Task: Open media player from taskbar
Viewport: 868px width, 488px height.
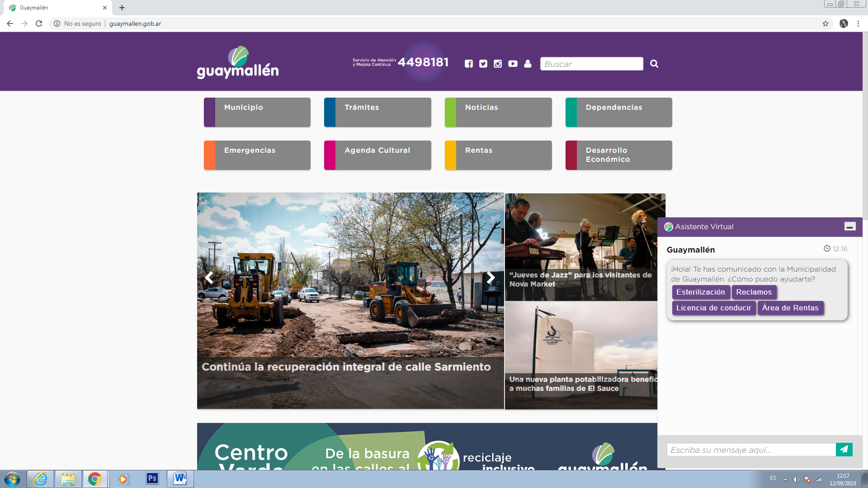Action: [x=123, y=479]
